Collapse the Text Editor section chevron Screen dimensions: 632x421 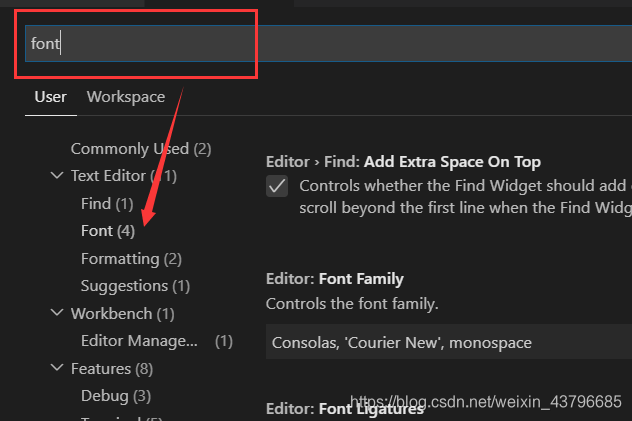coord(57,176)
